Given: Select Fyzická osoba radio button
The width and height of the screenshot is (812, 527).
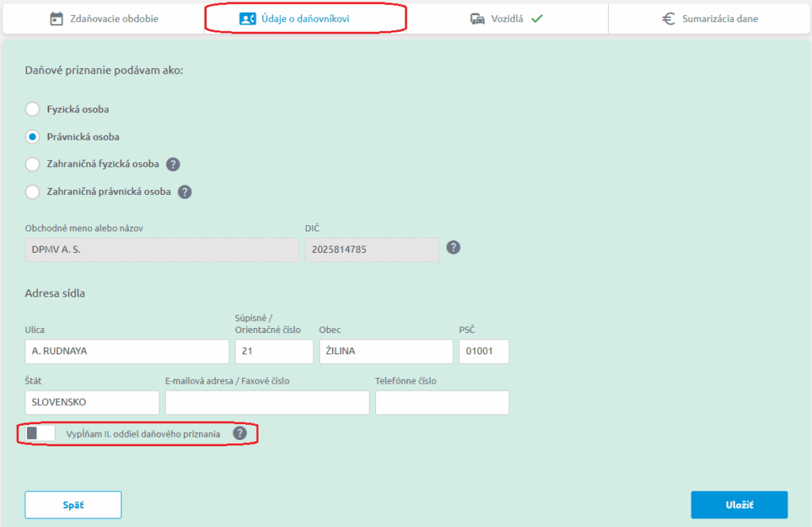Looking at the screenshot, I should 33,109.
